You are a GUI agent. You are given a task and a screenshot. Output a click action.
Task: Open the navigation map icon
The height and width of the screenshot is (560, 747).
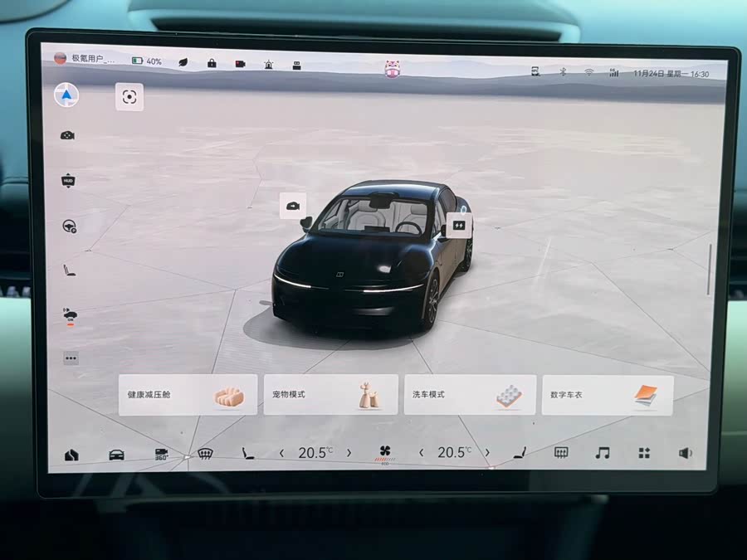tap(66, 95)
